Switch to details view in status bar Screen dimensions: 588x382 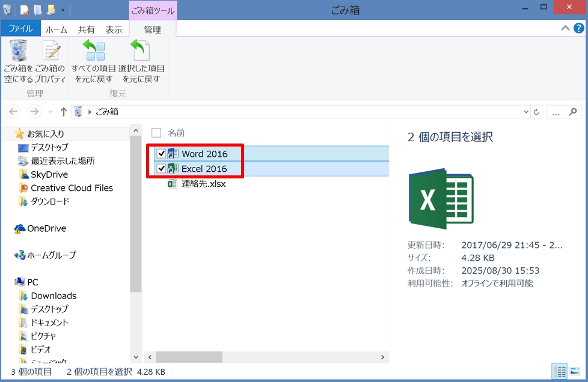[560, 372]
